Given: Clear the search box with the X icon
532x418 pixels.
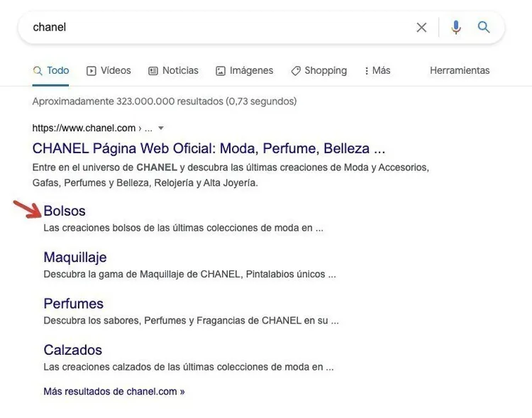Looking at the screenshot, I should click(421, 28).
